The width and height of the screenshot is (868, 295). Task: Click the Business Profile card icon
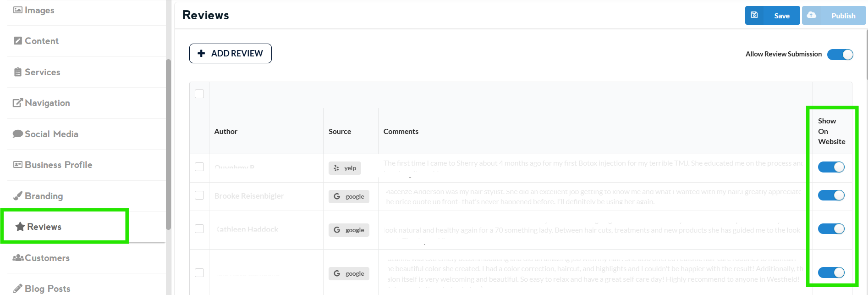[x=18, y=165]
